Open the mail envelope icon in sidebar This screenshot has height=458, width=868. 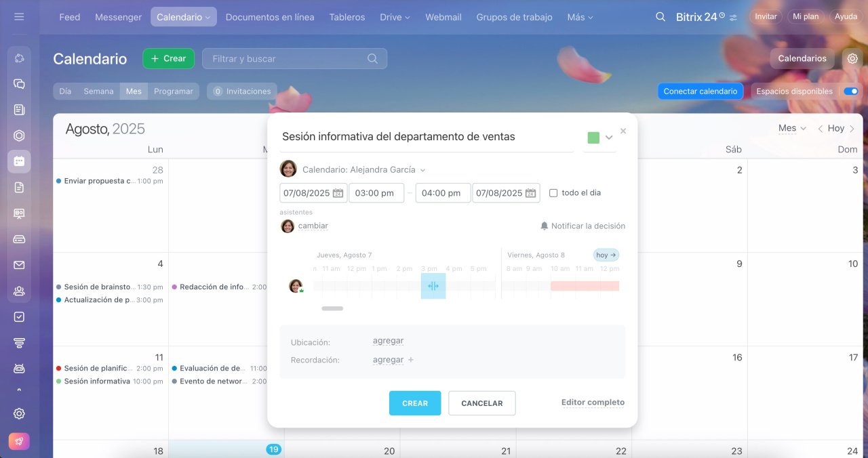[x=19, y=265]
